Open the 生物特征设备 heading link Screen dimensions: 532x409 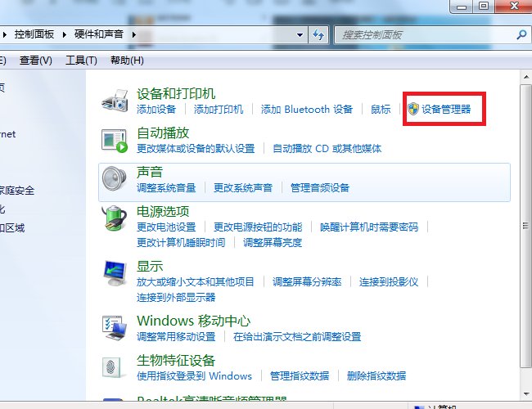176,360
